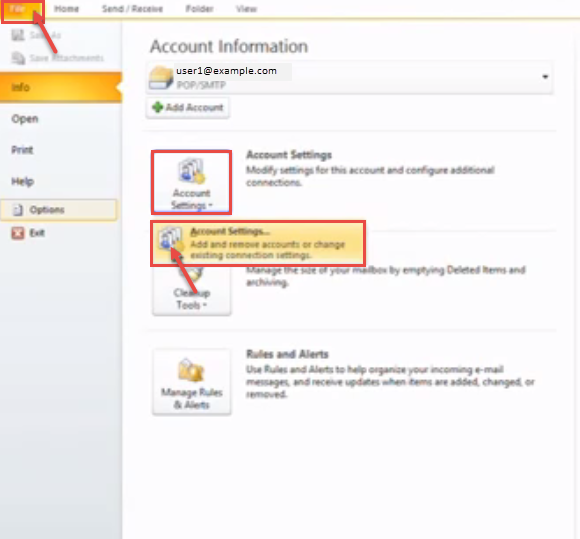Choose Open in the left sidebar
Screen dimensions: 580x539
click(x=25, y=119)
